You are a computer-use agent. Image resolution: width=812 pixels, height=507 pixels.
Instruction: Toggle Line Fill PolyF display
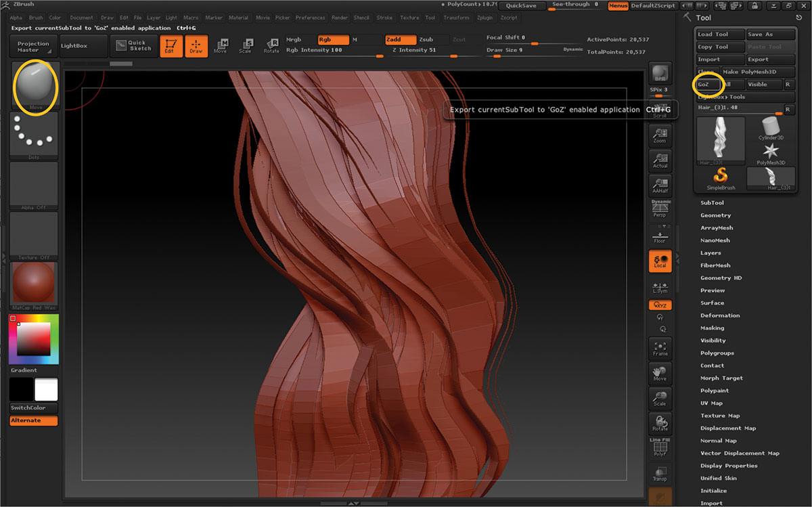(660, 447)
